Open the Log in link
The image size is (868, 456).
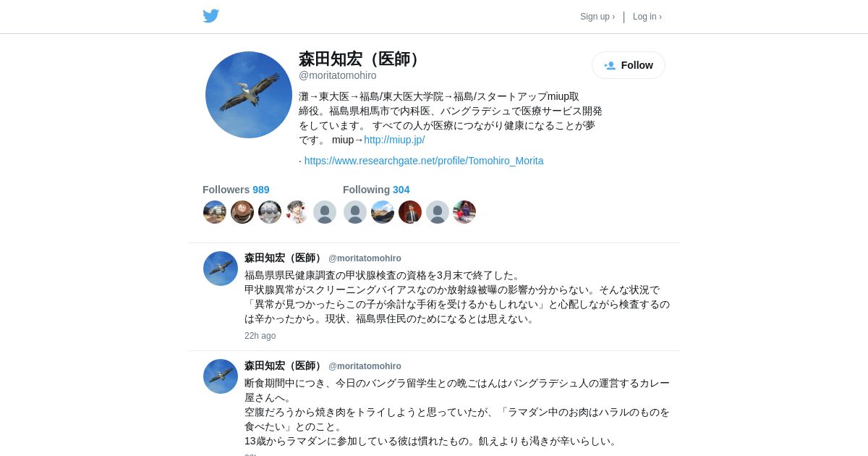647,17
